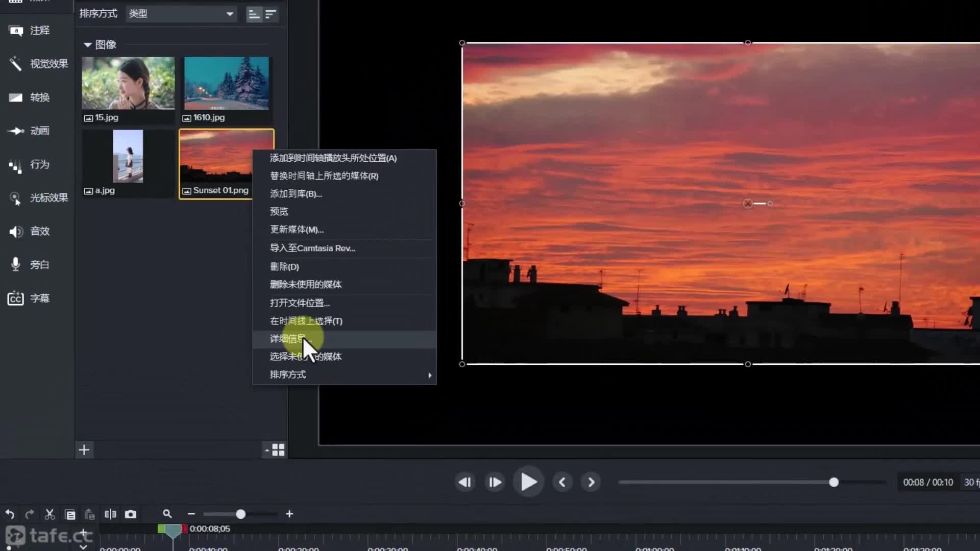Choose 在时间线上选择(T) menu item
This screenshot has height=551, width=980.
click(x=345, y=321)
